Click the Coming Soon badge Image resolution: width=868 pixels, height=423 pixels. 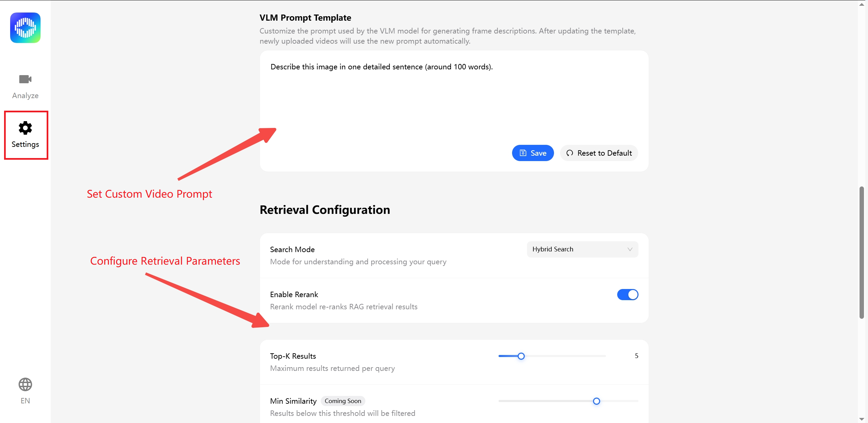(343, 401)
